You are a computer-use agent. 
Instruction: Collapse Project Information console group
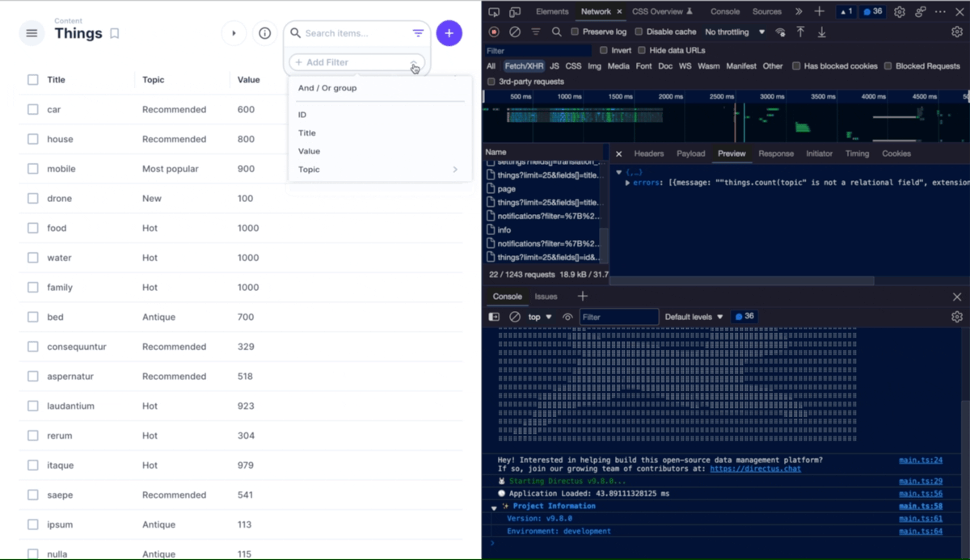pyautogui.click(x=494, y=508)
